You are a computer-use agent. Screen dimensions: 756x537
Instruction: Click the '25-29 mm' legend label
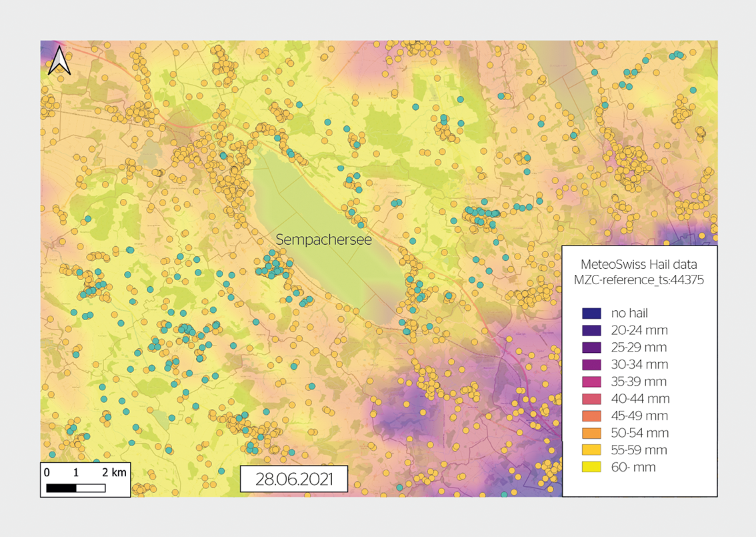pyautogui.click(x=639, y=348)
